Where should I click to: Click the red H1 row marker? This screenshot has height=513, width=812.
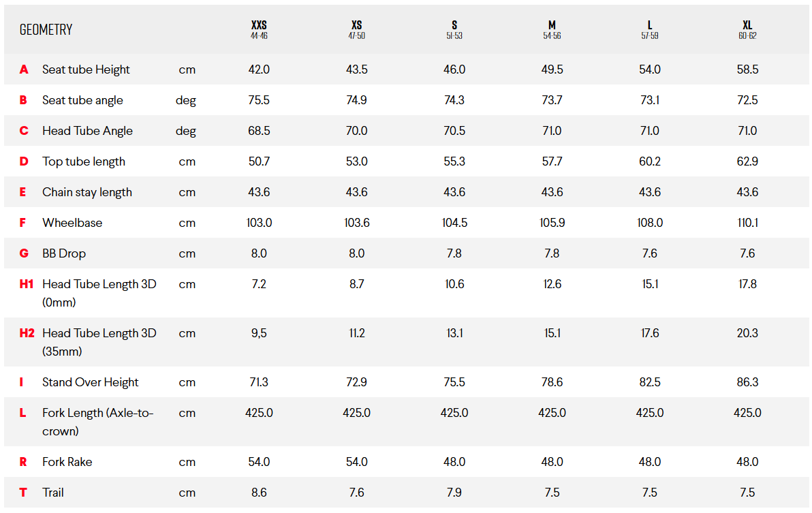27,284
